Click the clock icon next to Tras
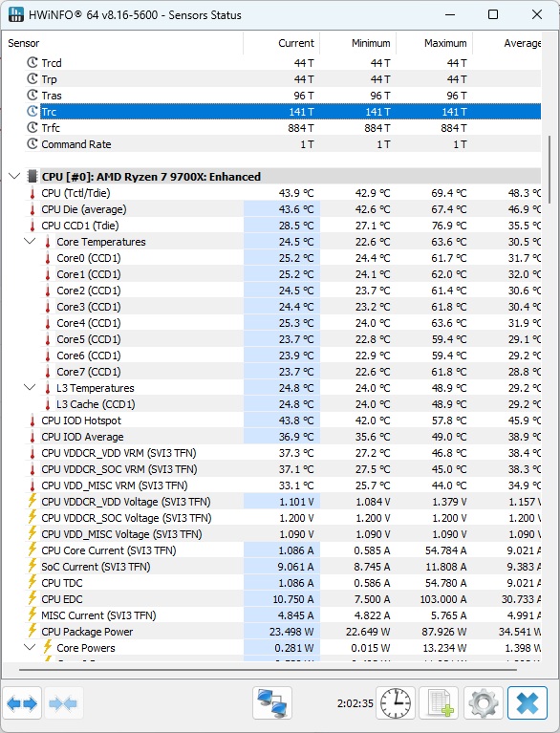The width and height of the screenshot is (560, 733). (x=32, y=95)
